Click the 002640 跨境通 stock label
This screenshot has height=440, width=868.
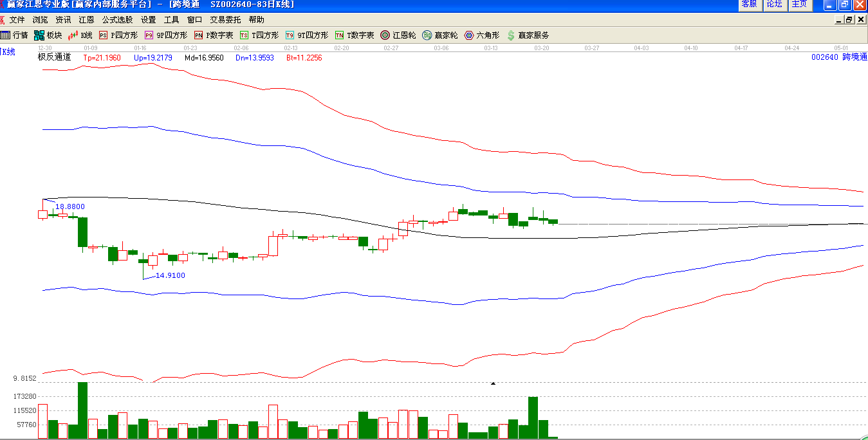coord(839,57)
